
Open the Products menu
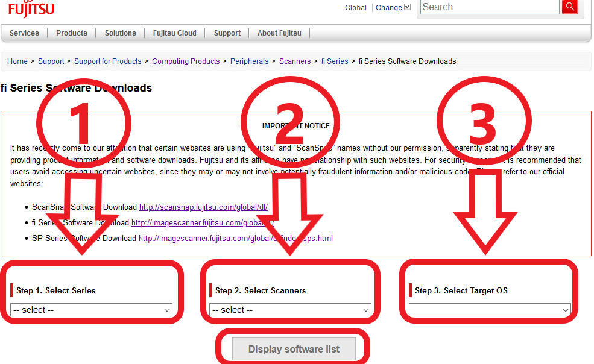(72, 33)
